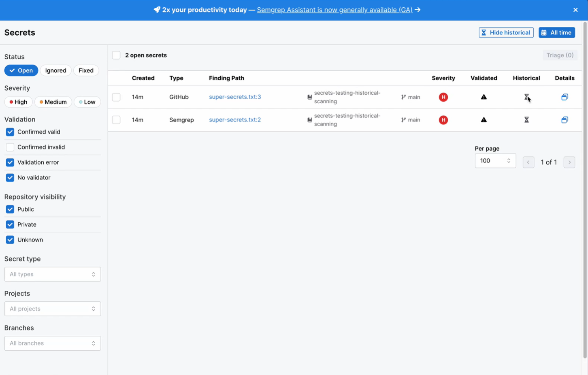Open details for the GitHub secret finding

(x=565, y=97)
